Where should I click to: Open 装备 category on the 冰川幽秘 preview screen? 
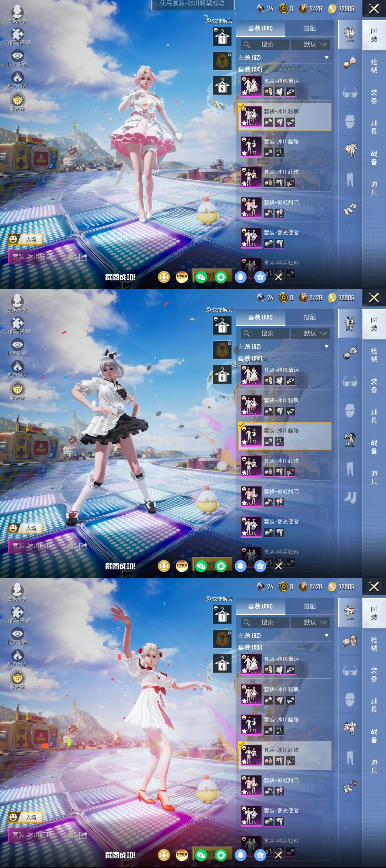click(x=374, y=385)
